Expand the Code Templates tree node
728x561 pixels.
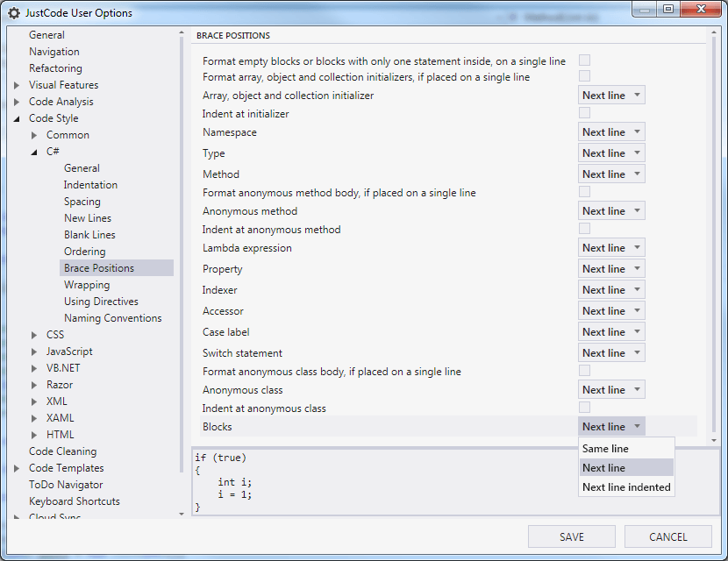[17, 468]
